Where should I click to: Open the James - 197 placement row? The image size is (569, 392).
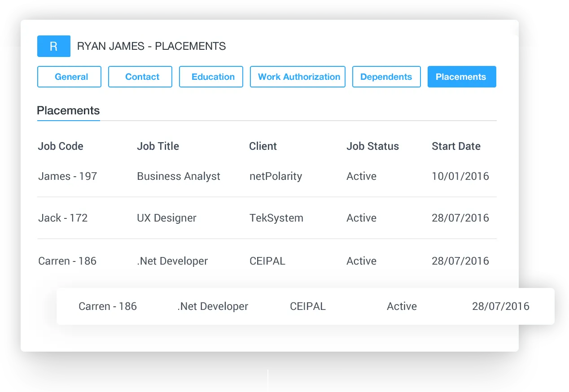coord(67,176)
